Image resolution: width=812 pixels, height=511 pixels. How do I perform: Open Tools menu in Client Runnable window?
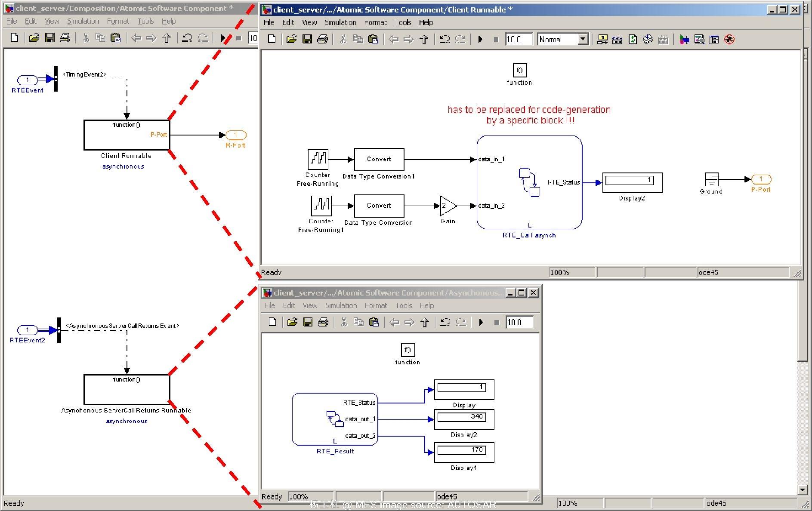point(403,22)
